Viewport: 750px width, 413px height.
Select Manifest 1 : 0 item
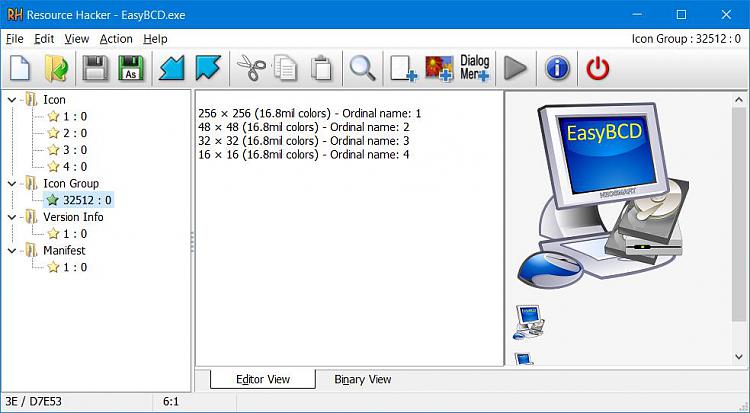tap(67, 267)
